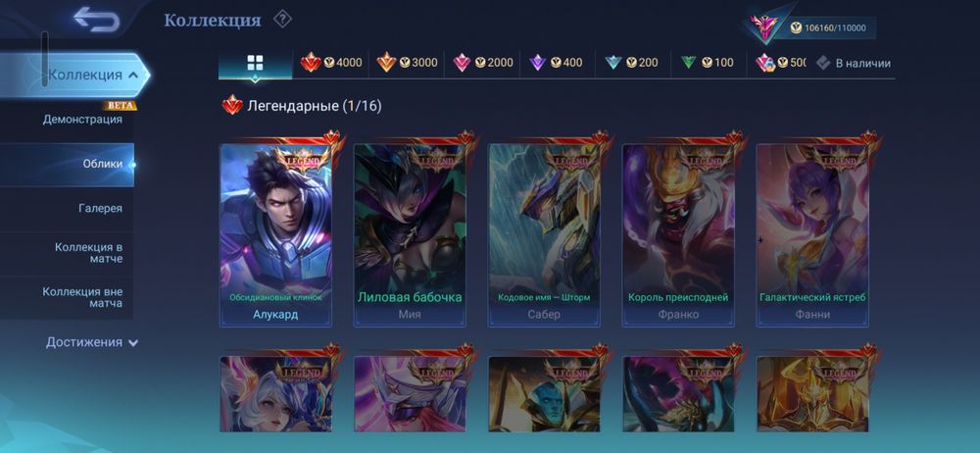
Task: Toggle the В наличии owned filter
Action: (854, 63)
